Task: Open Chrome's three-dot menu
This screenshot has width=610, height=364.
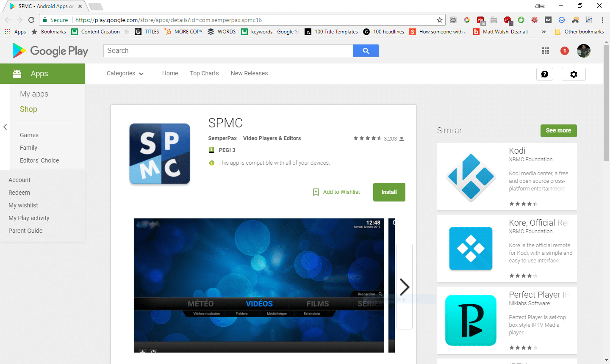Action: [x=602, y=20]
